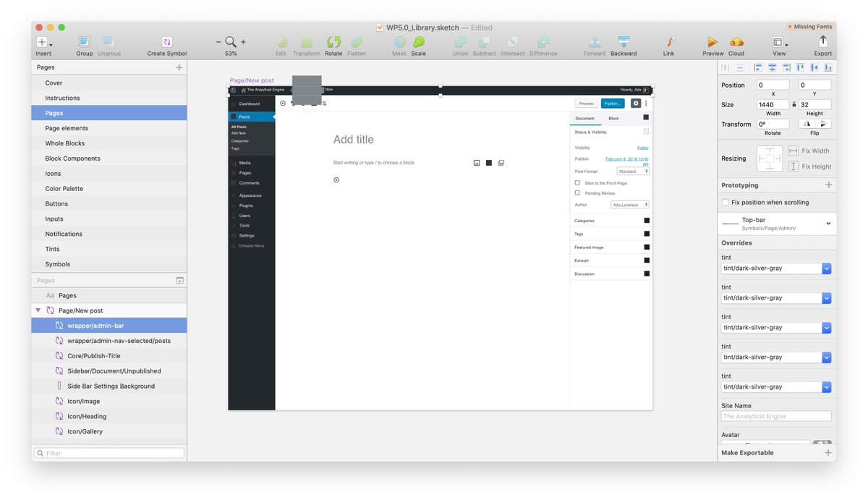Open Preview from the toolbar
The image size is (868, 503).
[712, 43]
